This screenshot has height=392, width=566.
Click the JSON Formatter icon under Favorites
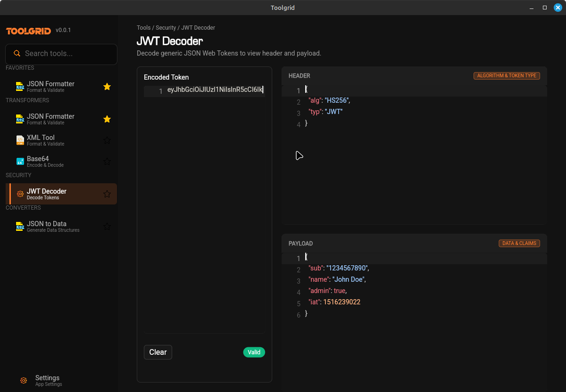(19, 86)
